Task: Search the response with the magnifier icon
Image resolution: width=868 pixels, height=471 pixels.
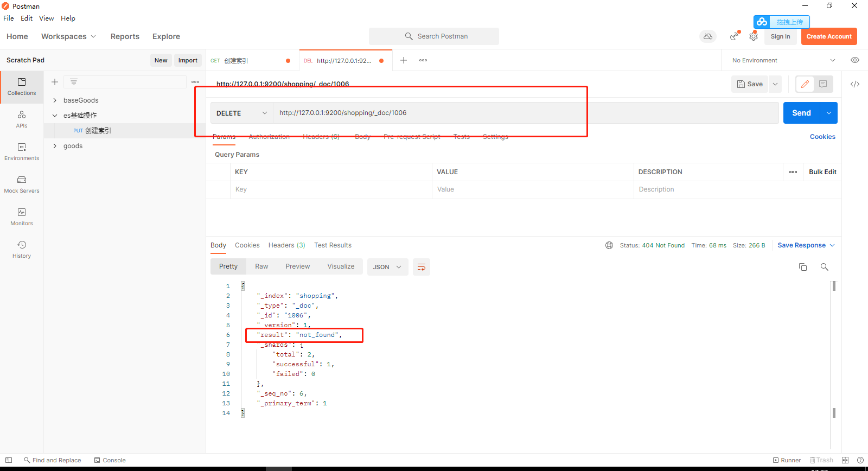Action: (825, 267)
